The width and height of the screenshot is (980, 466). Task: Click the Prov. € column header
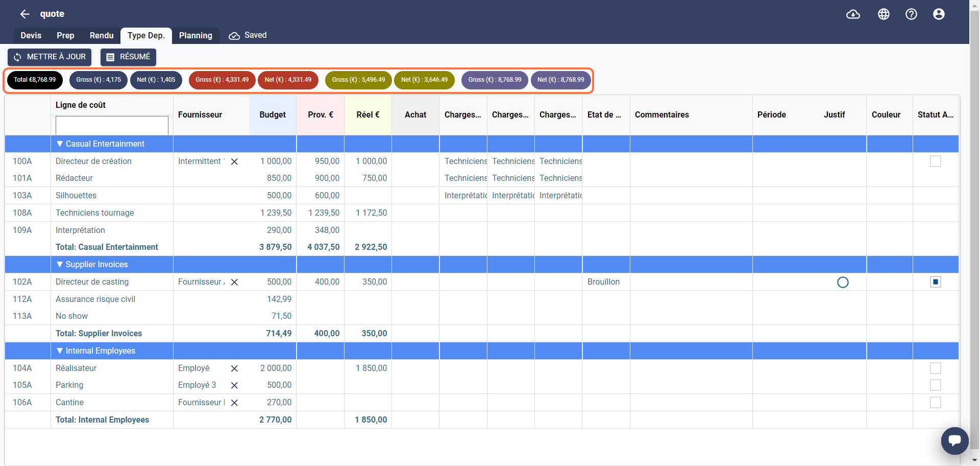(321, 115)
